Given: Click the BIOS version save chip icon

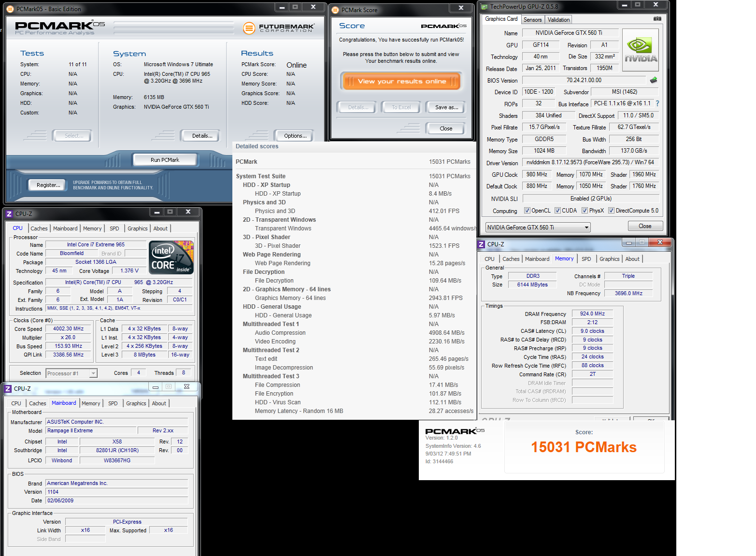Looking at the screenshot, I should (654, 80).
